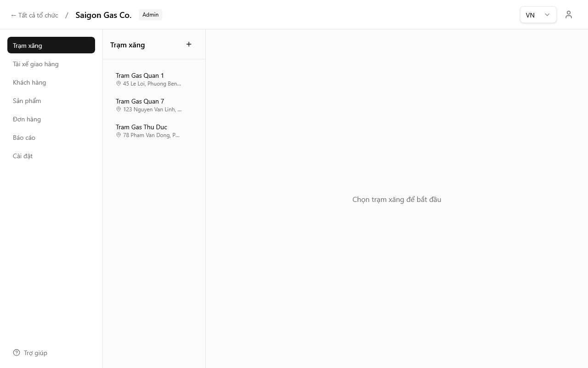Select Tram Gas Thu Duc station
Image resolution: width=588 pixels, height=368 pixels.
pyautogui.click(x=141, y=127)
